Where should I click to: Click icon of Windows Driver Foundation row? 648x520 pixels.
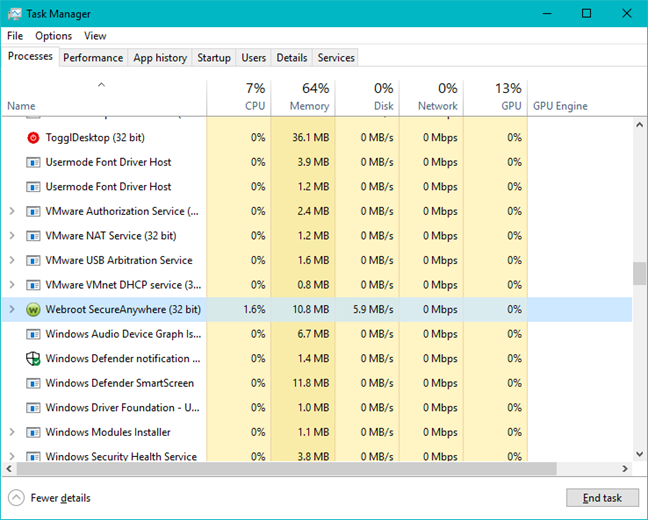coord(33,408)
